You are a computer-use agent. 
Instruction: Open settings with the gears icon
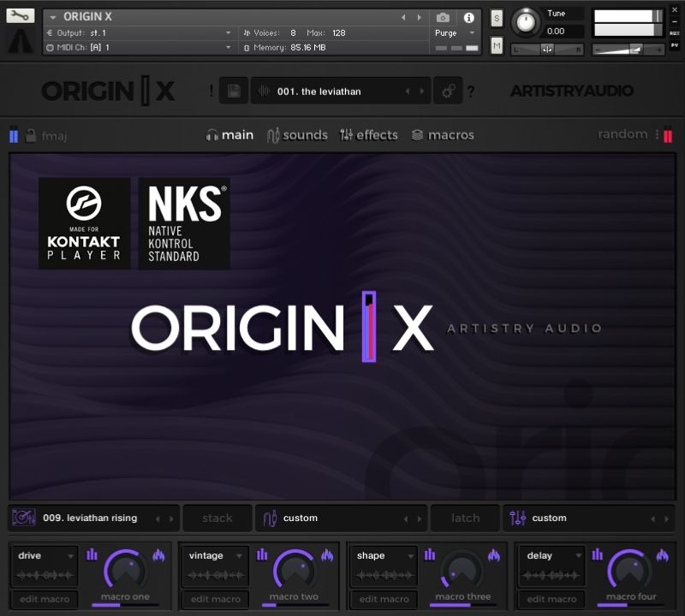[x=447, y=92]
